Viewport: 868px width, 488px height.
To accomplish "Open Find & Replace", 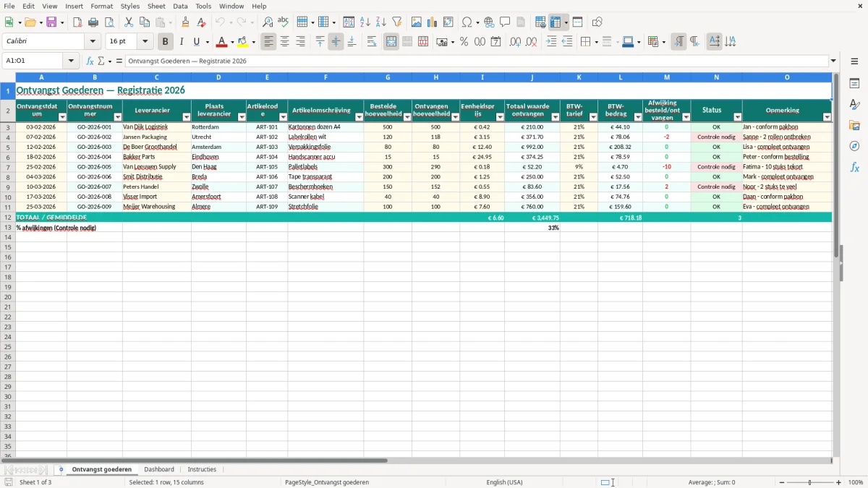I will pos(268,22).
